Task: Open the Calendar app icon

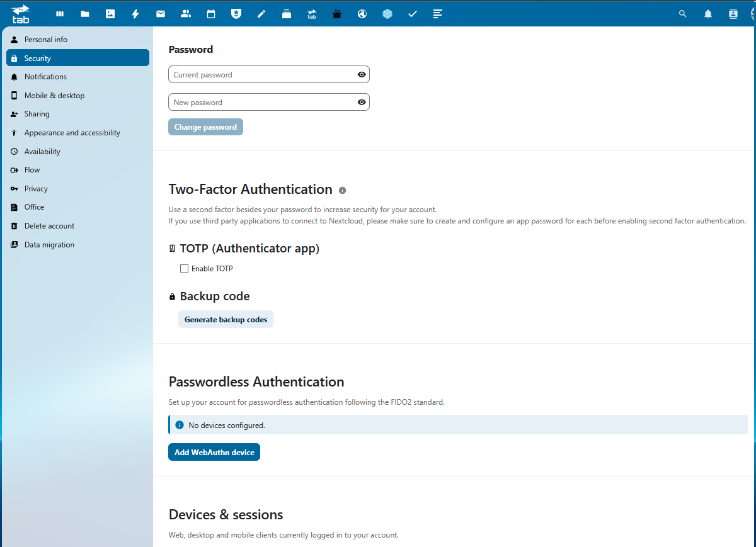Action: (x=211, y=14)
